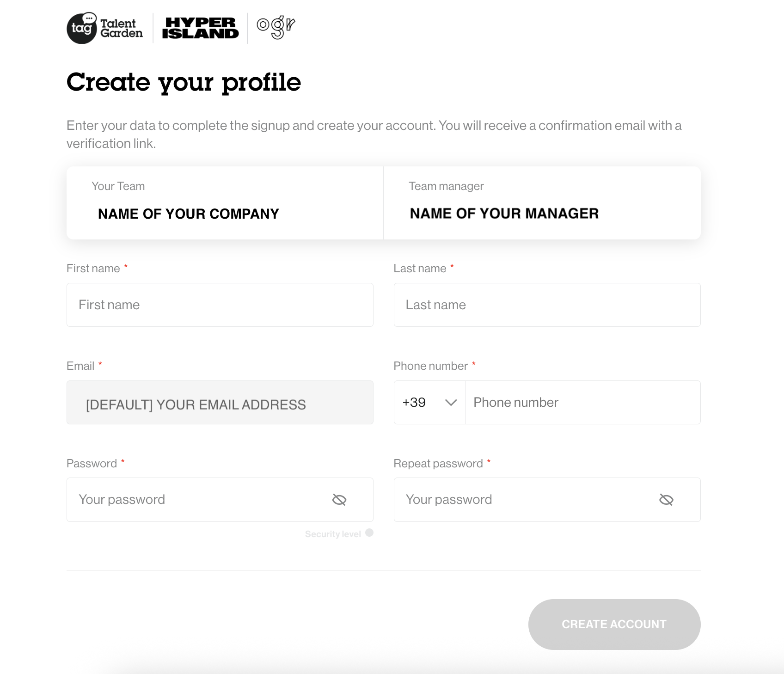This screenshot has height=674, width=784.
Task: Focus the First name input field
Action: point(220,305)
